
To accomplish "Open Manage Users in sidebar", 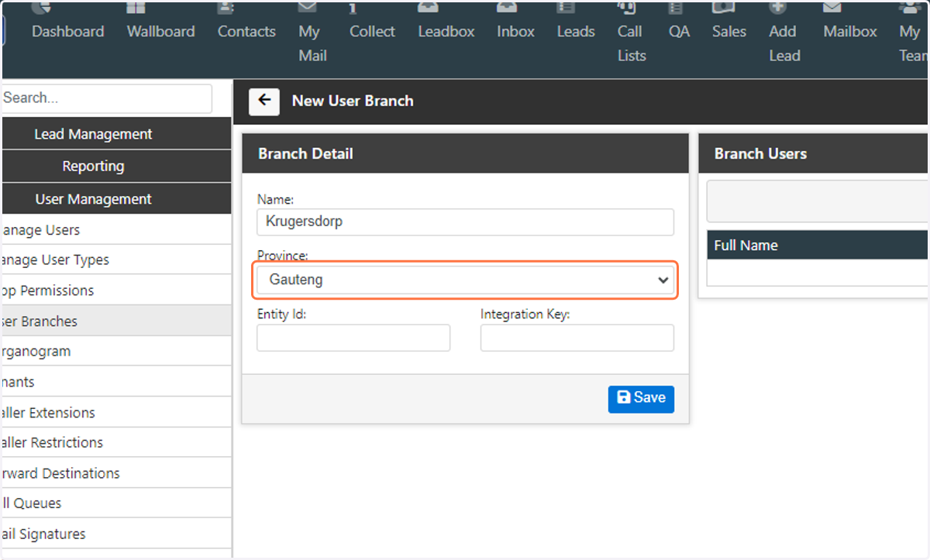I will (x=116, y=230).
